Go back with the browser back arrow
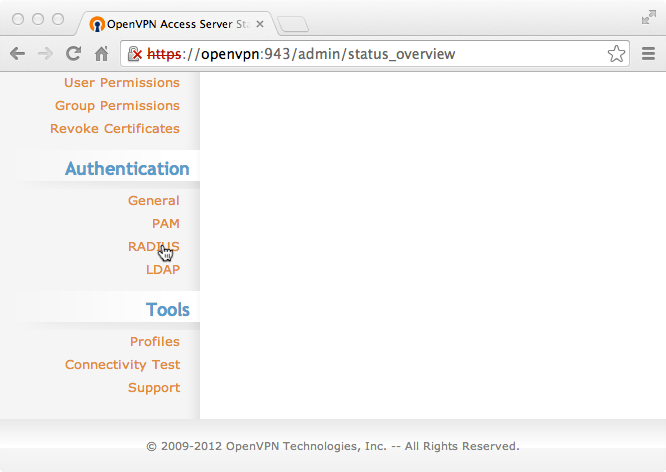The image size is (666, 472). coord(17,54)
